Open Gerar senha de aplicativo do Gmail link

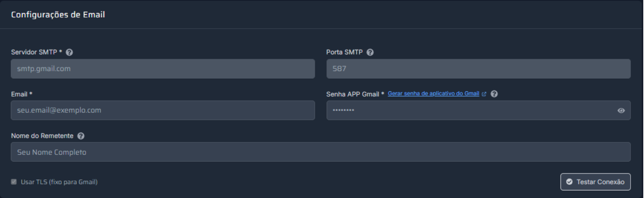tap(433, 94)
